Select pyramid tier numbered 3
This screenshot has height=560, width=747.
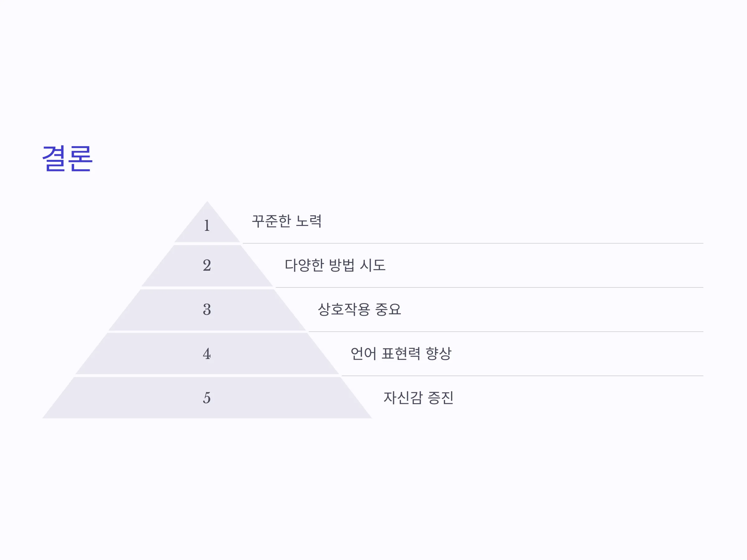coord(207,310)
